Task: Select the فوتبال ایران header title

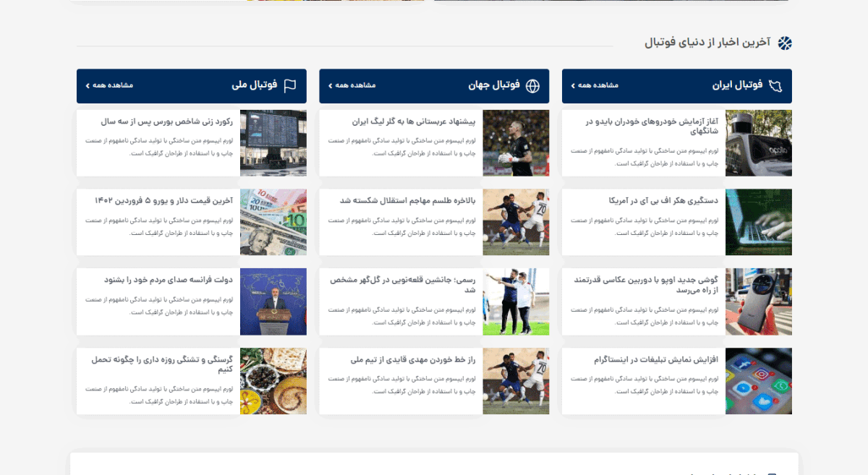Action: pos(737,85)
